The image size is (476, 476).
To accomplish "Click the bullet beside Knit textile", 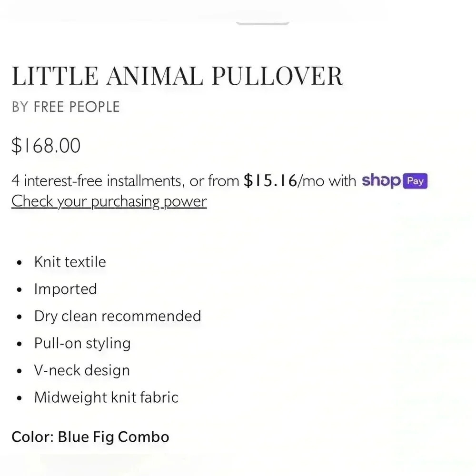I will tap(19, 262).
